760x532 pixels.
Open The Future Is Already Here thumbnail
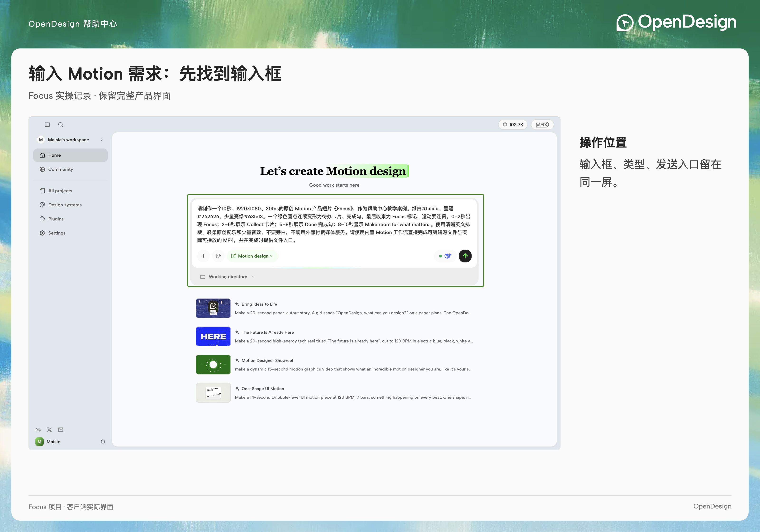213,336
